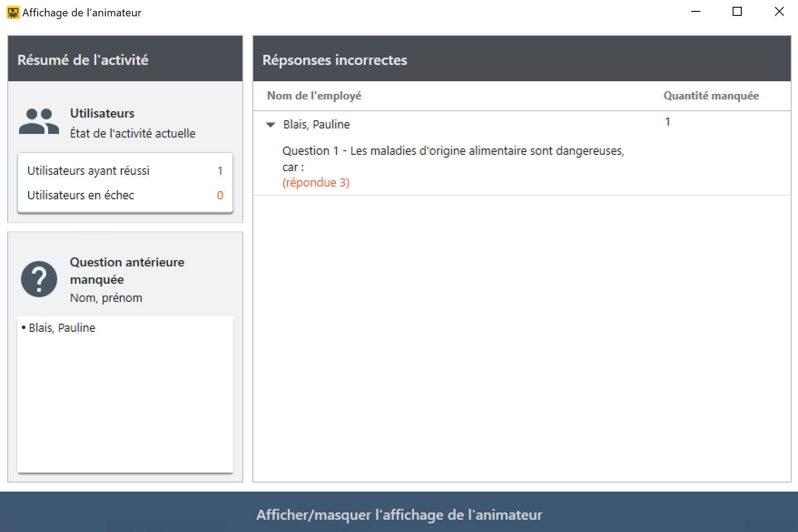Maximize the Affichage de l'animateur window
The image size is (798, 532).
click(x=737, y=12)
